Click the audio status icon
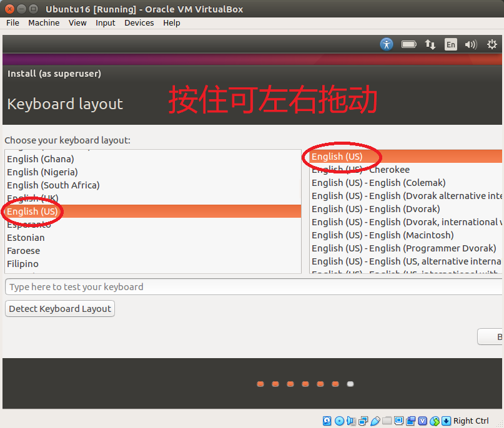Viewport: 504px width, 428px height. coord(351,421)
